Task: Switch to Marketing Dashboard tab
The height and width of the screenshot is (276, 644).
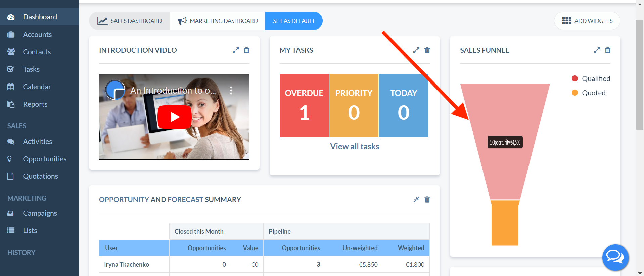Action: (218, 21)
